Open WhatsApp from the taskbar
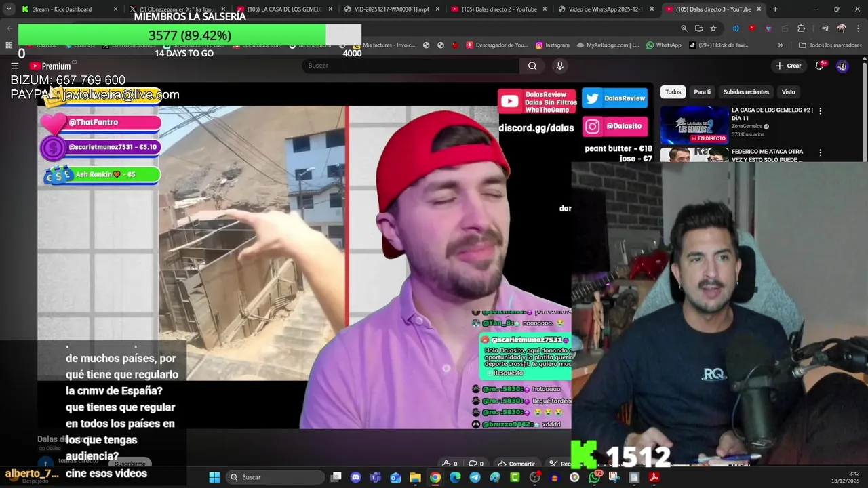The width and height of the screenshot is (868, 488). [594, 477]
